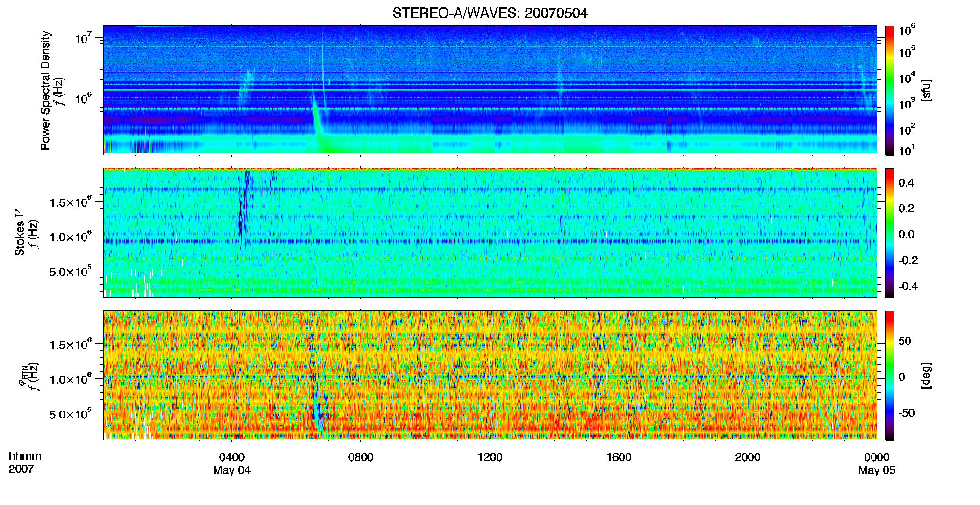Click the 2000 time tick label
Screen dimensions: 980x505
click(x=748, y=457)
